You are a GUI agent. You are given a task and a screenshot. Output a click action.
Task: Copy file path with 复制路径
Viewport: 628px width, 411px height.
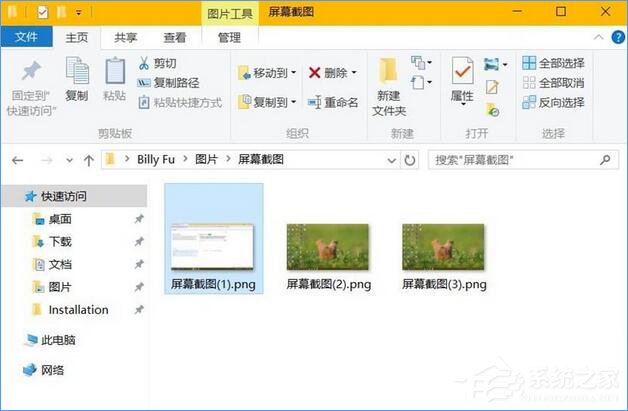(x=169, y=83)
